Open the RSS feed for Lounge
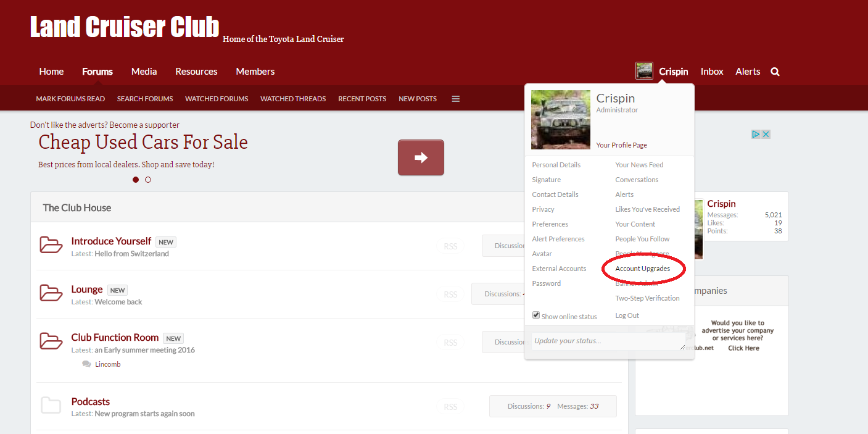This screenshot has width=868, height=434. 450,294
